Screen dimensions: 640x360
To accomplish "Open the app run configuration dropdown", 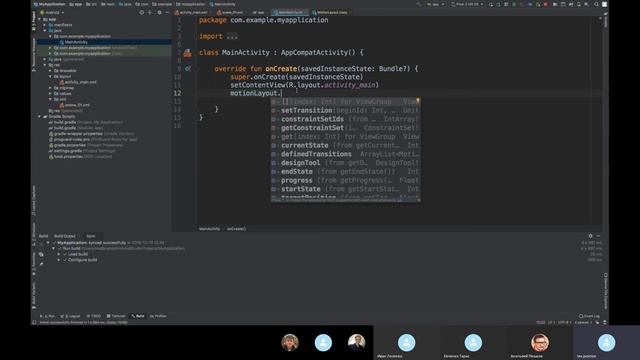I will (435, 4).
